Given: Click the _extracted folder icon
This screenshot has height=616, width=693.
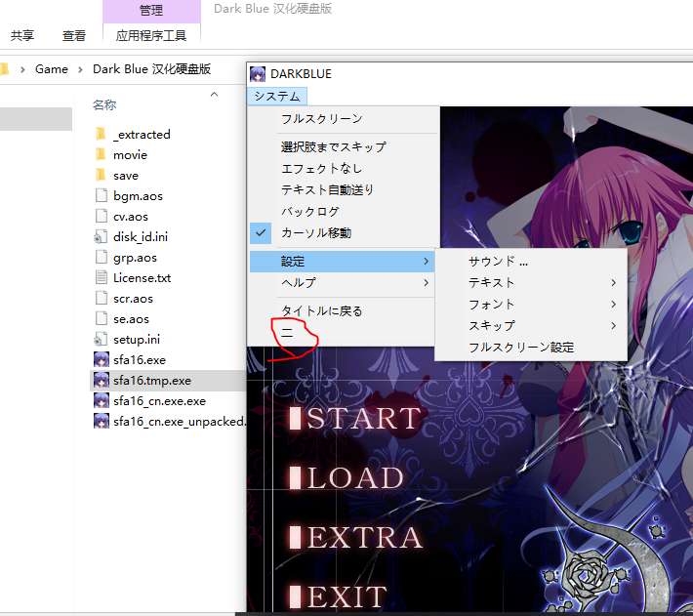Looking at the screenshot, I should click(101, 134).
